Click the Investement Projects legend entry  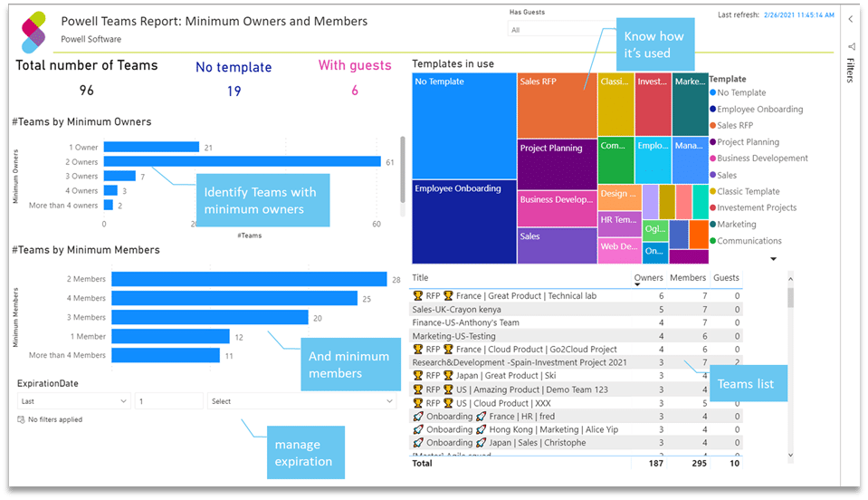[753, 207]
